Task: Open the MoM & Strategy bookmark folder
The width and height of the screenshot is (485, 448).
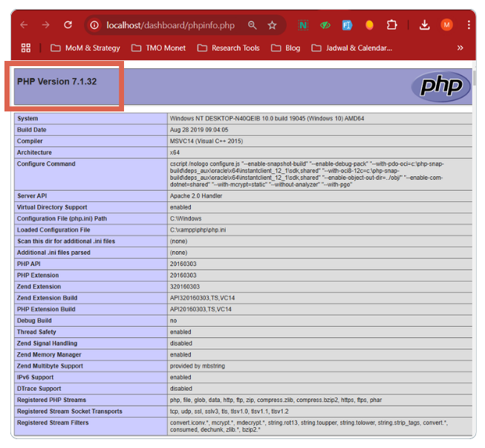Action: [x=85, y=48]
